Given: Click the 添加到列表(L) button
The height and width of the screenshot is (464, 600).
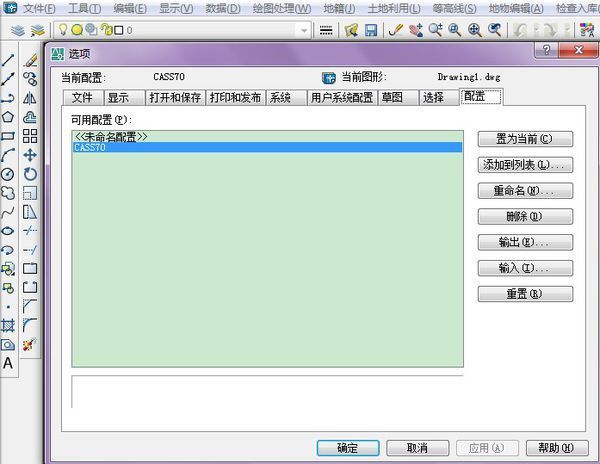Looking at the screenshot, I should point(525,165).
